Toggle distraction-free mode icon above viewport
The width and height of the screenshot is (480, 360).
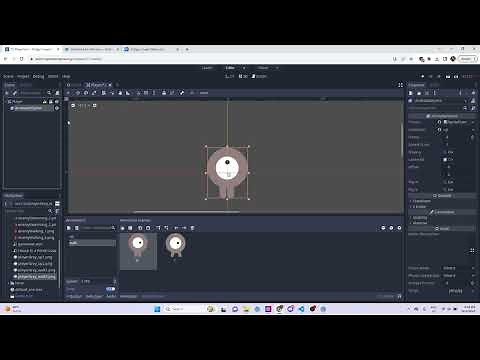coord(400,85)
